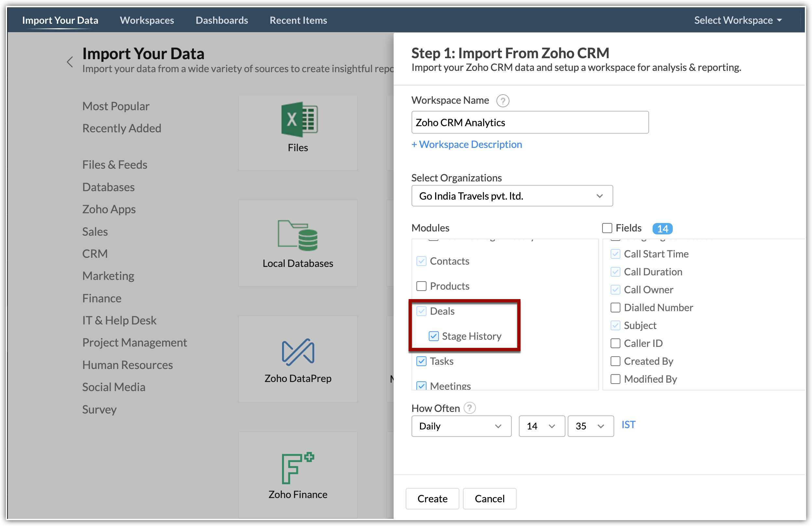Switch to the Dashboards tab
812x526 pixels.
coord(222,20)
